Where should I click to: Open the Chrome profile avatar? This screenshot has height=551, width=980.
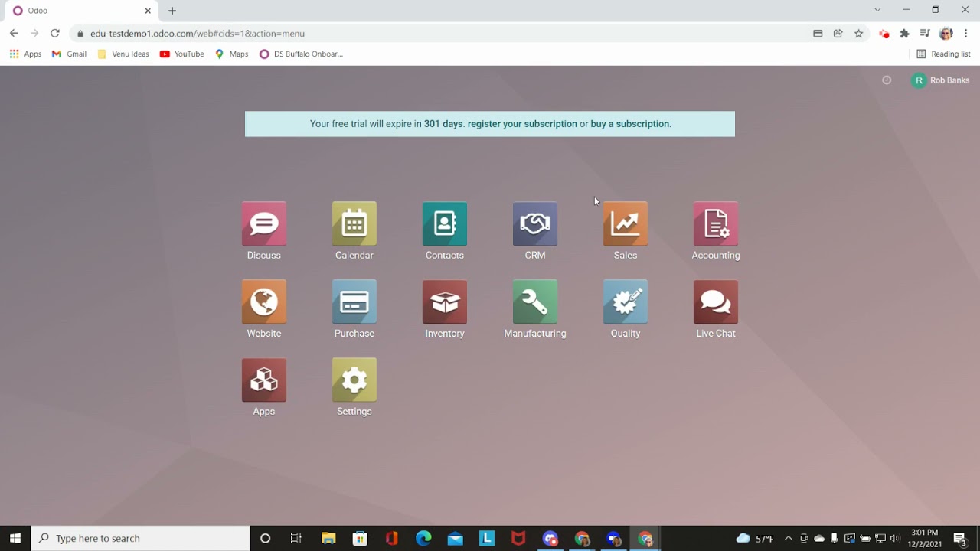click(946, 34)
